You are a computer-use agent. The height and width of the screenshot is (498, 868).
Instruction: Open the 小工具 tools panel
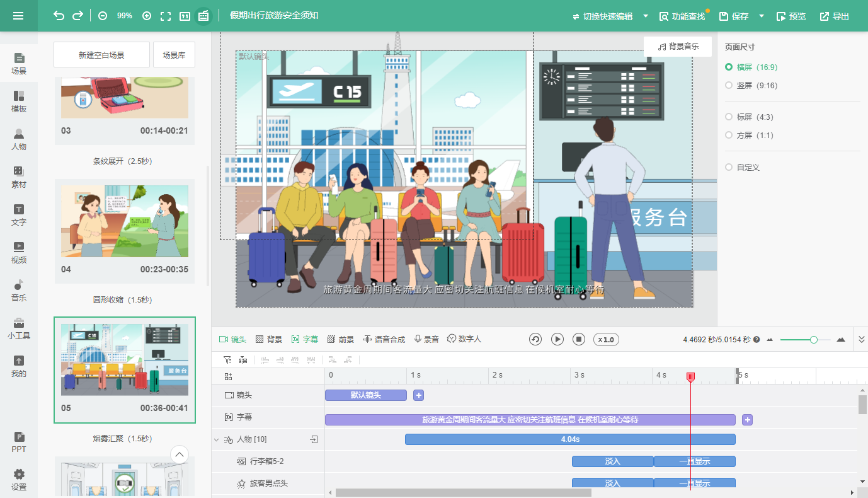pyautogui.click(x=19, y=328)
